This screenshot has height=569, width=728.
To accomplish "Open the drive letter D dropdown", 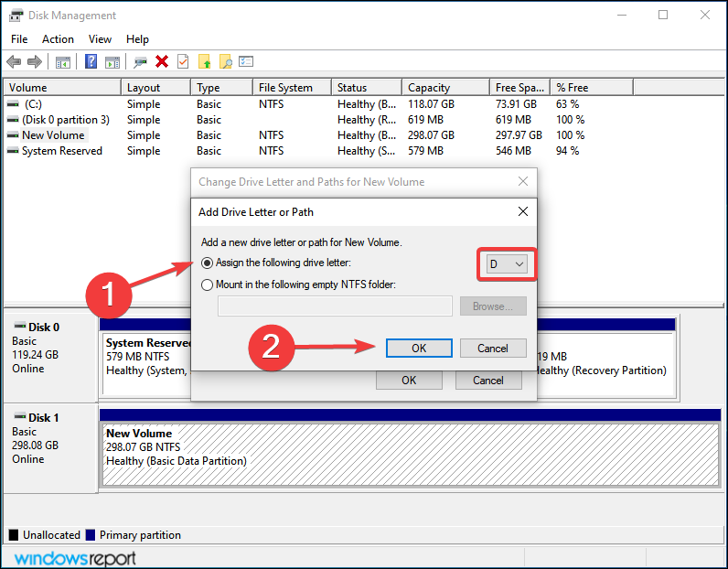I will click(507, 264).
